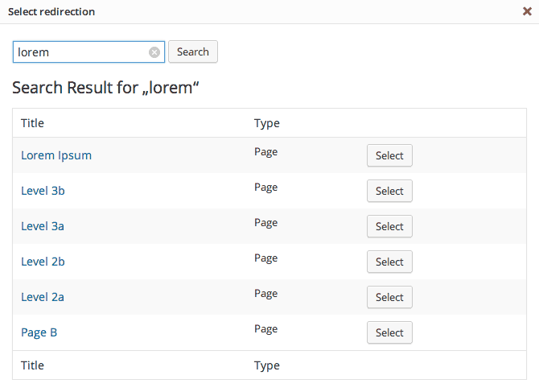Pick Level 2b using its Select button

pos(389,262)
